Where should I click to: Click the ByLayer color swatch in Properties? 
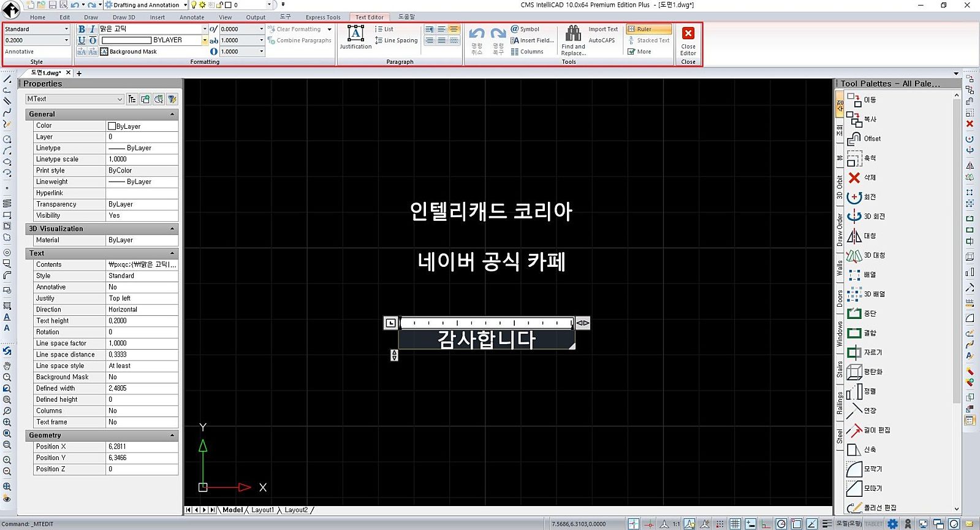click(112, 126)
